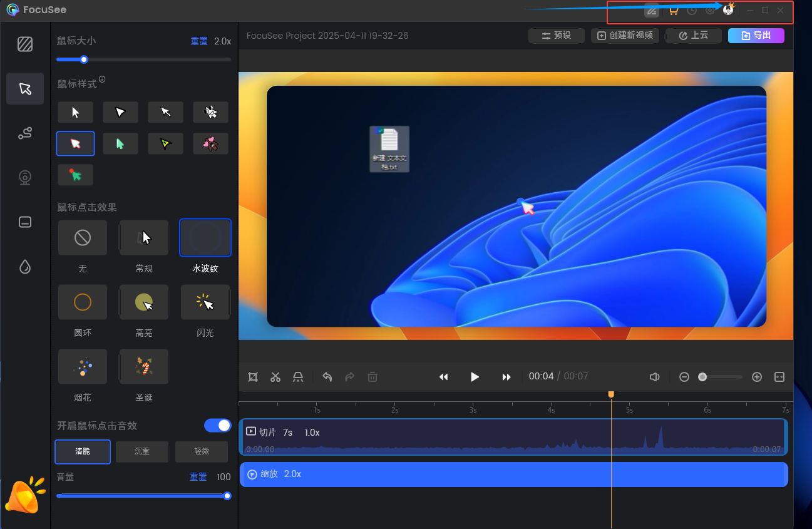This screenshot has width=812, height=529.
Task: Select the 圣诞 click effect option
Action: 143,366
